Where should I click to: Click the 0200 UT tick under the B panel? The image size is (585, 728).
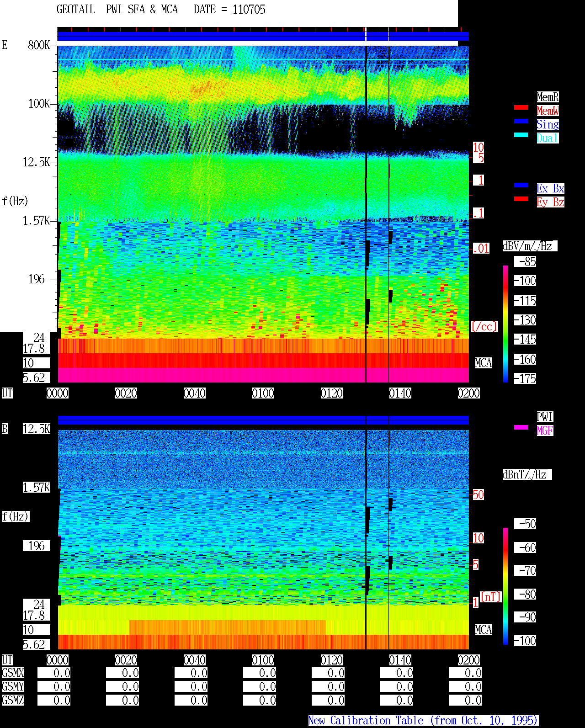click(x=469, y=660)
